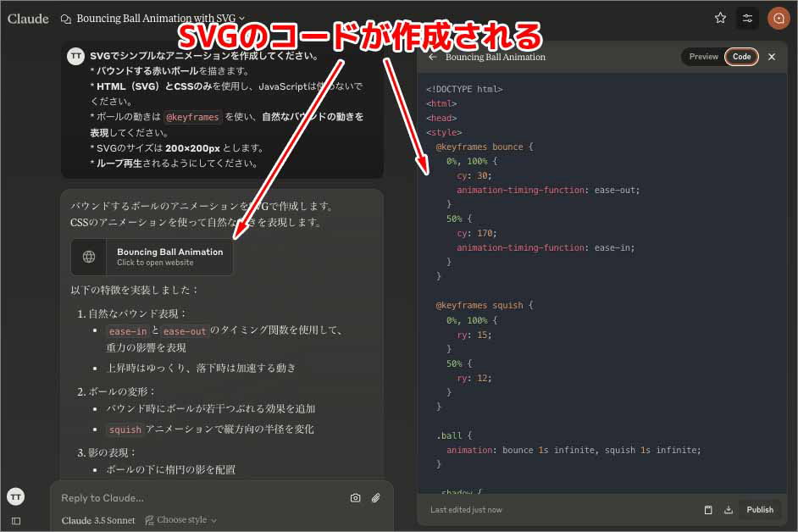Image resolution: width=798 pixels, height=532 pixels.
Task: Expand the Choose style dropdown
Action: (180, 520)
